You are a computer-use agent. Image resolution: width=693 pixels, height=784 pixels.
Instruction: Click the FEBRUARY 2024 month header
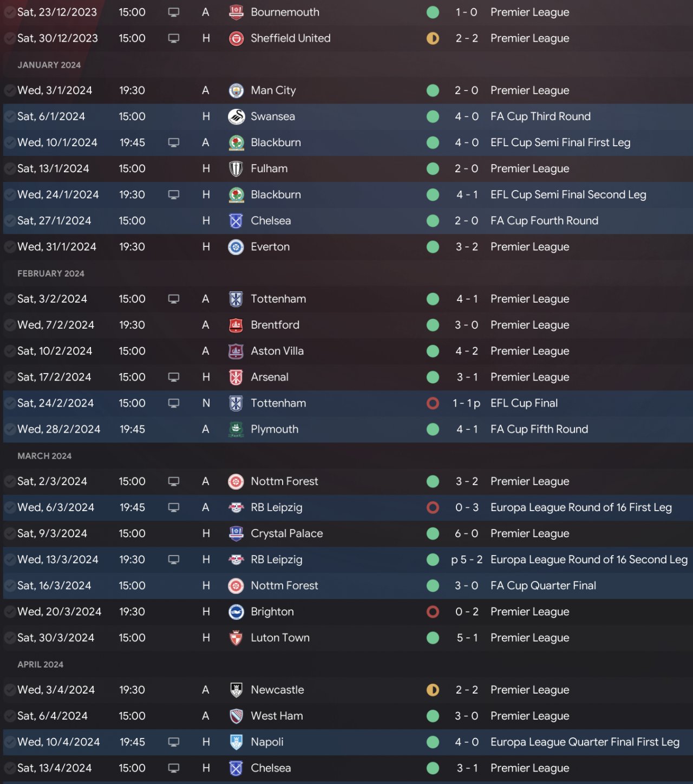51,273
